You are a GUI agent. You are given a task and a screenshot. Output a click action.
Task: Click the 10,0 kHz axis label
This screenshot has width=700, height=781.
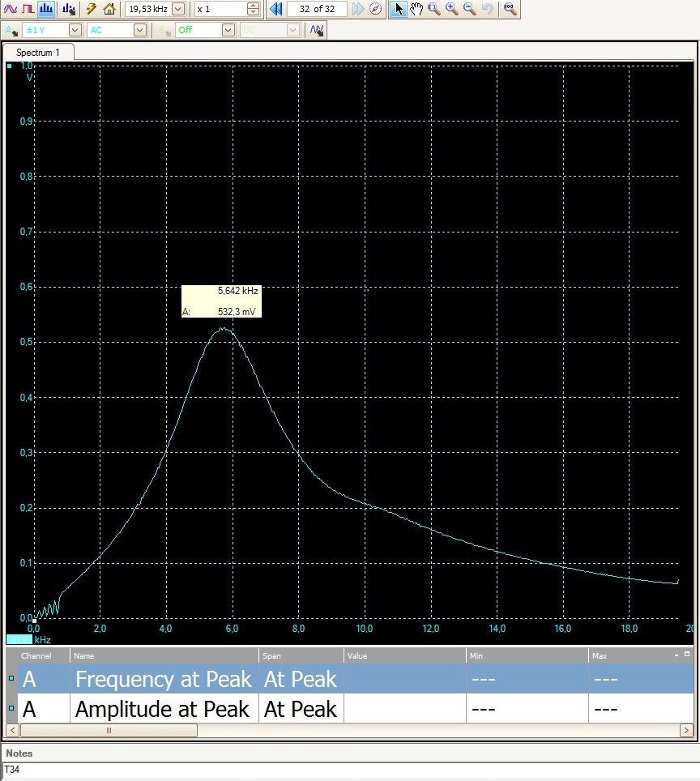click(x=365, y=629)
